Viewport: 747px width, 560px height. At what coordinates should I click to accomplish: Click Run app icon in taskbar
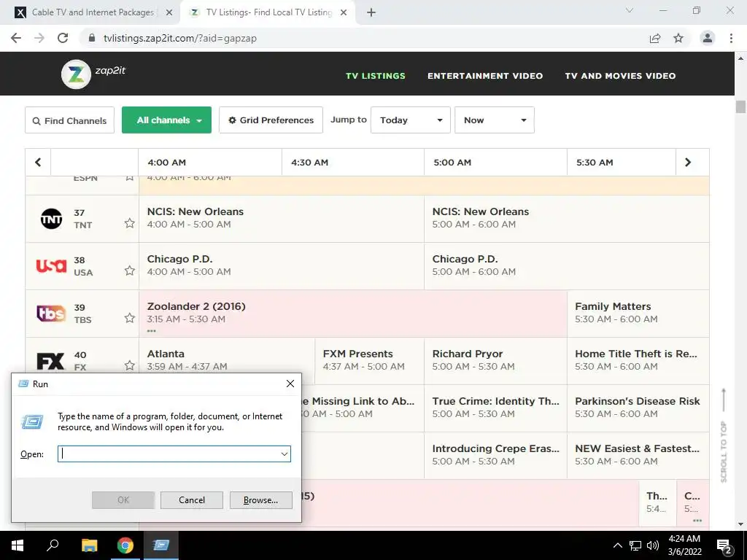point(161,545)
